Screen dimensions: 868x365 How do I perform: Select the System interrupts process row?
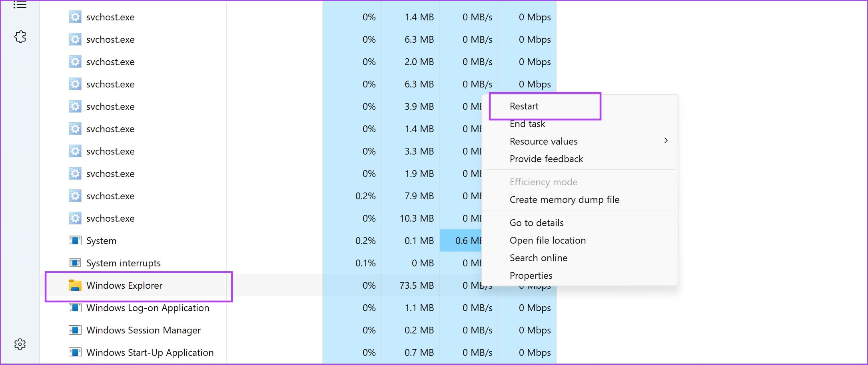tap(124, 263)
